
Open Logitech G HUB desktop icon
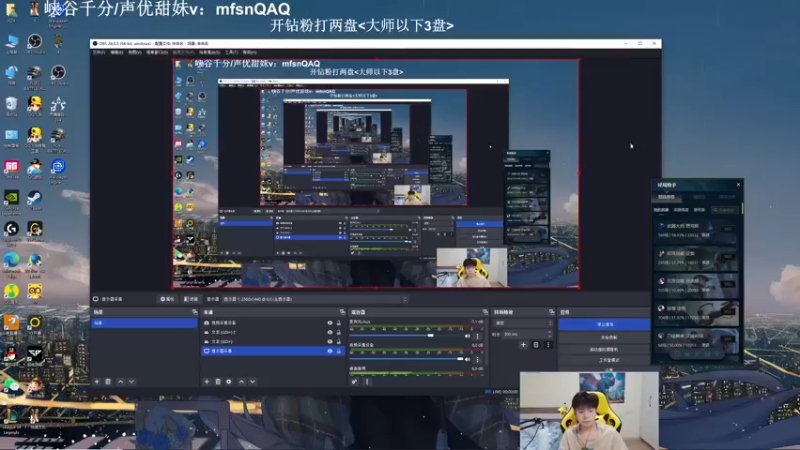[11, 232]
